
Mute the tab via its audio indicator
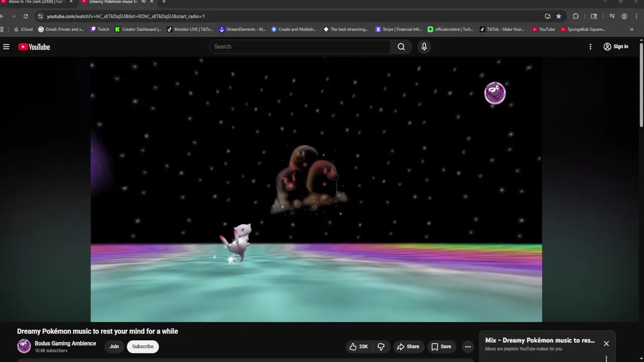pos(144,2)
